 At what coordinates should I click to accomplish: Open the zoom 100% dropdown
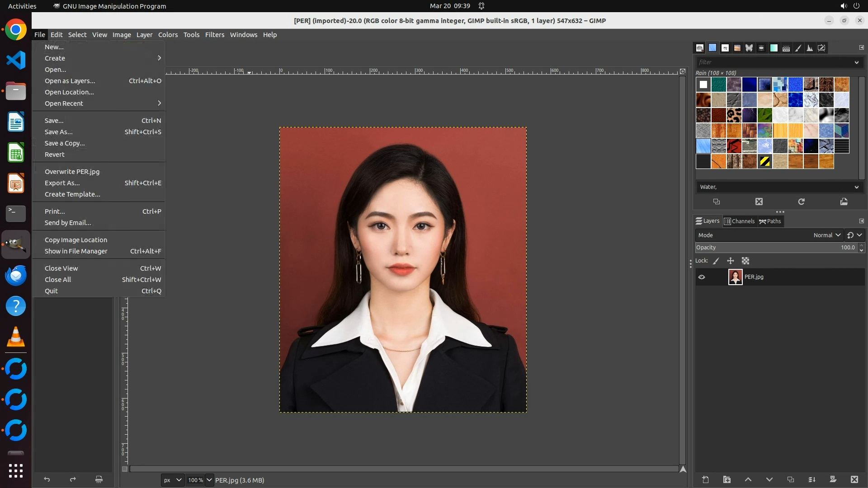[x=209, y=480]
